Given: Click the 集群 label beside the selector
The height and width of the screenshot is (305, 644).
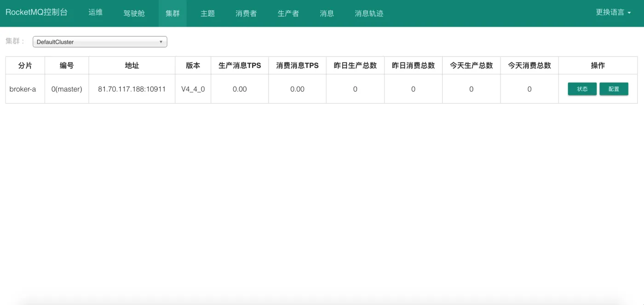Looking at the screenshot, I should pos(15,41).
